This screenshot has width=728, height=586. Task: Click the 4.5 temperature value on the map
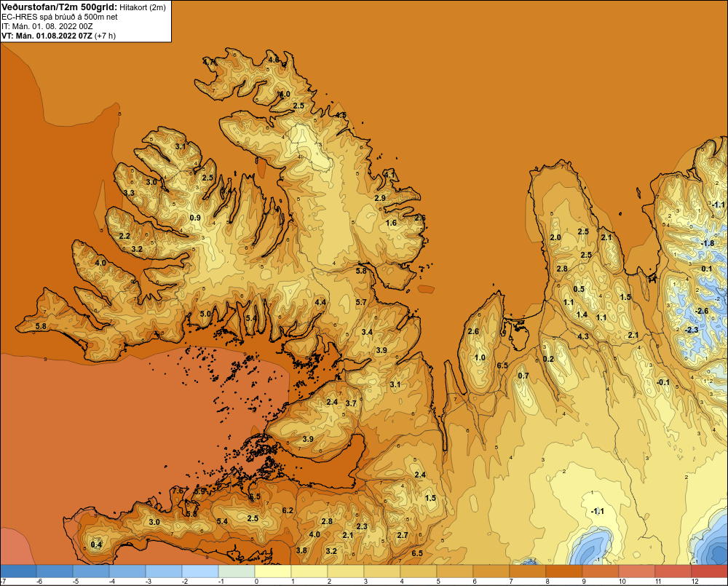click(x=341, y=115)
